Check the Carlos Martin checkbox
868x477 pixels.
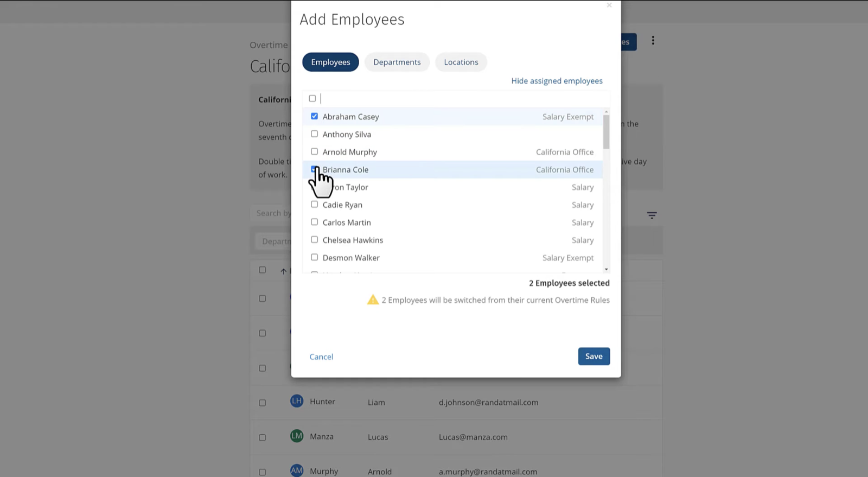314,222
